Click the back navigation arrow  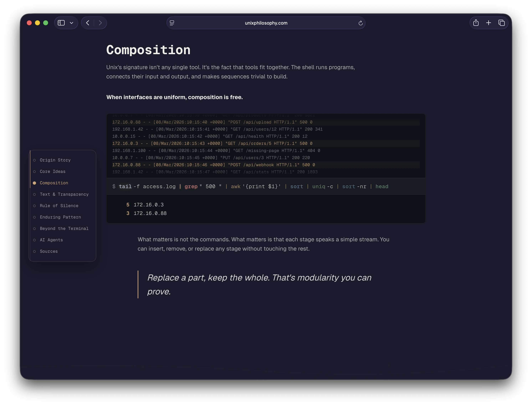88,23
